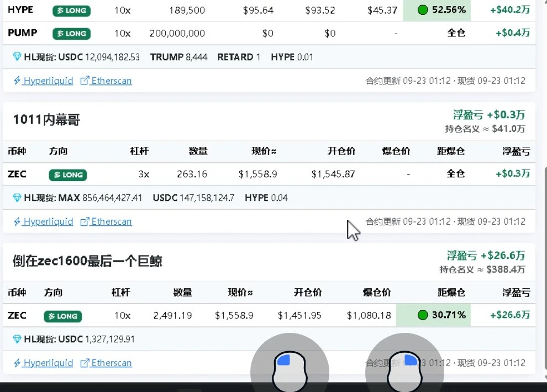Select the $95.64 current price
Image resolution: width=547 pixels, height=392 pixels.
[x=258, y=10]
